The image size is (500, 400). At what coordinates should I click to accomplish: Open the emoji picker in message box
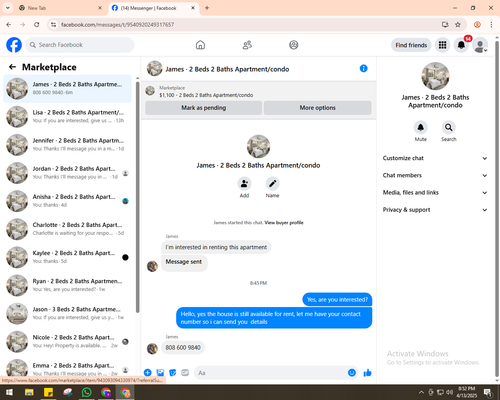click(352, 373)
